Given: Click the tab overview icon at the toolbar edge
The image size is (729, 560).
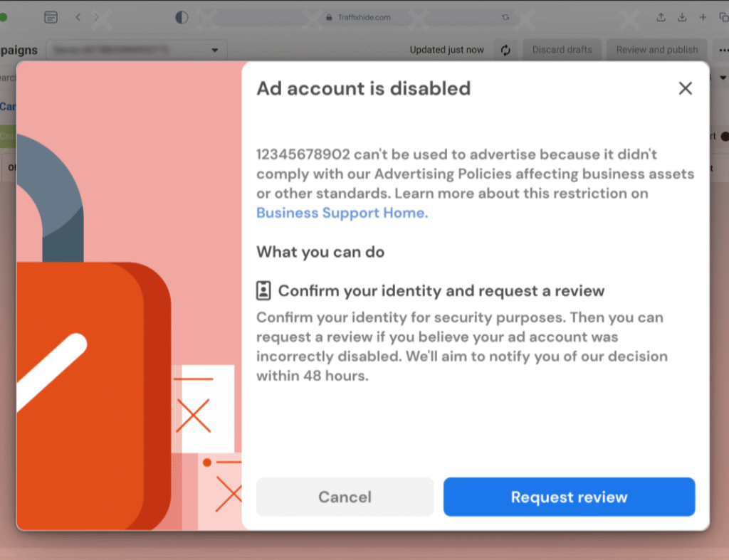Looking at the screenshot, I should 723,17.
